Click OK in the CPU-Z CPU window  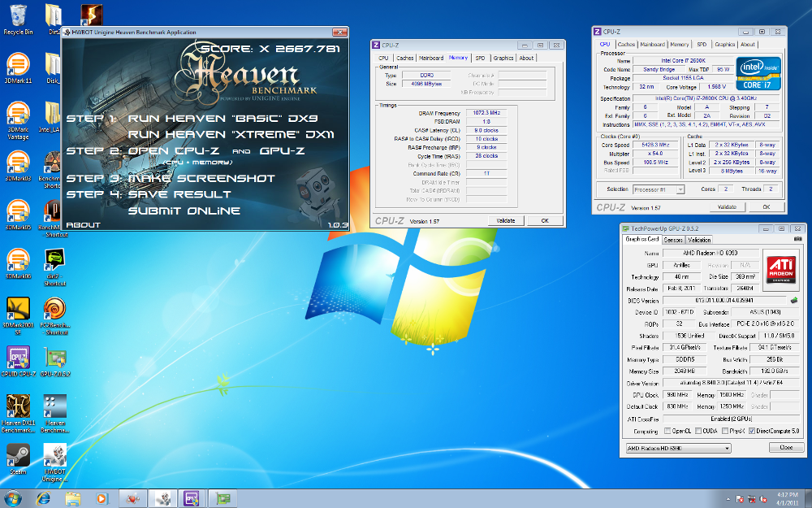point(767,206)
